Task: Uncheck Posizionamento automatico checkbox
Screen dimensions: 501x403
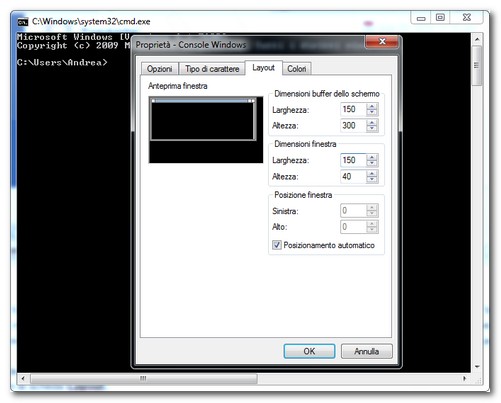Action: (276, 245)
